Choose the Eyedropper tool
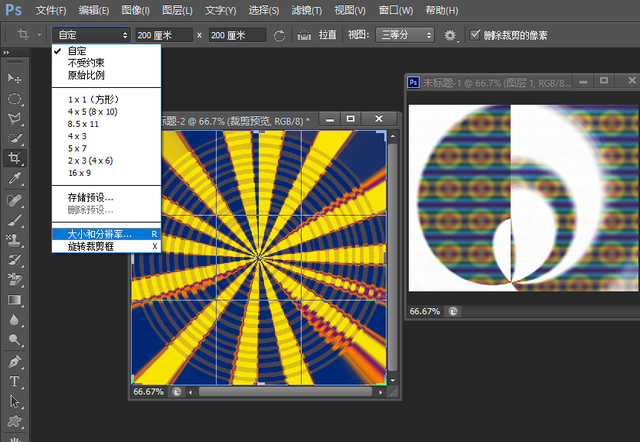 pyautogui.click(x=15, y=179)
